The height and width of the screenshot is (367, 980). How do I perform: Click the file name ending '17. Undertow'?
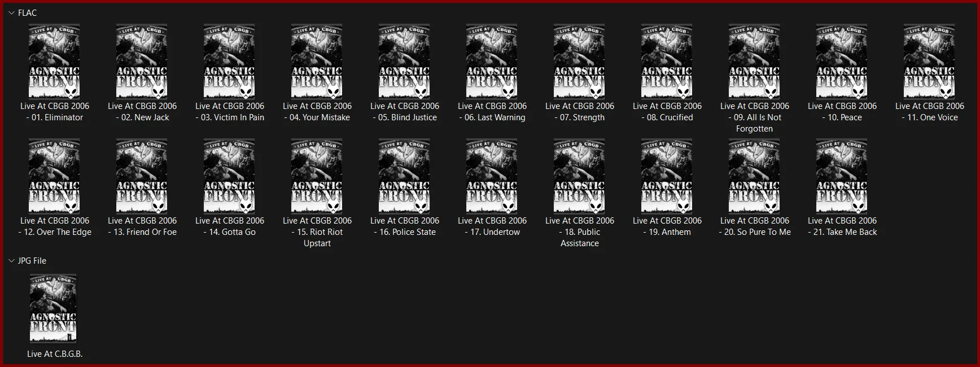coord(492,226)
